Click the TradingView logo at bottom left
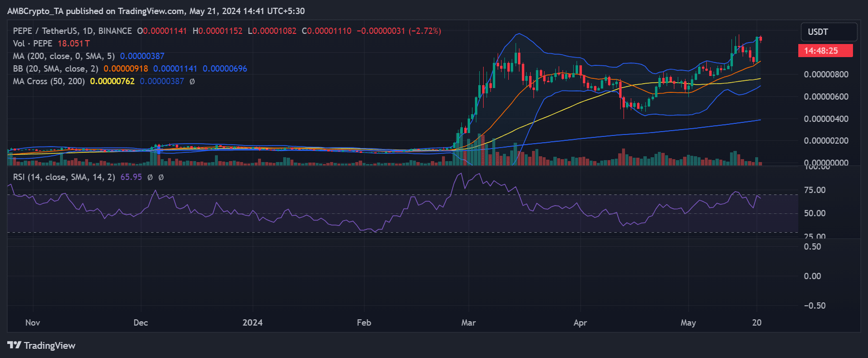 point(41,345)
